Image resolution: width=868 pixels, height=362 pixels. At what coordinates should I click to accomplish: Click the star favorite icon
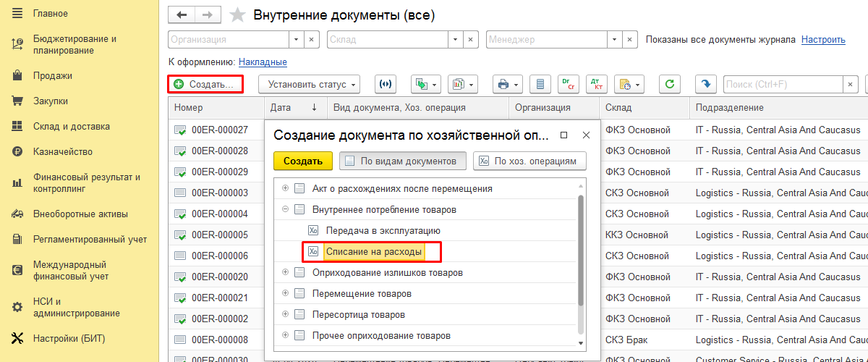237,15
